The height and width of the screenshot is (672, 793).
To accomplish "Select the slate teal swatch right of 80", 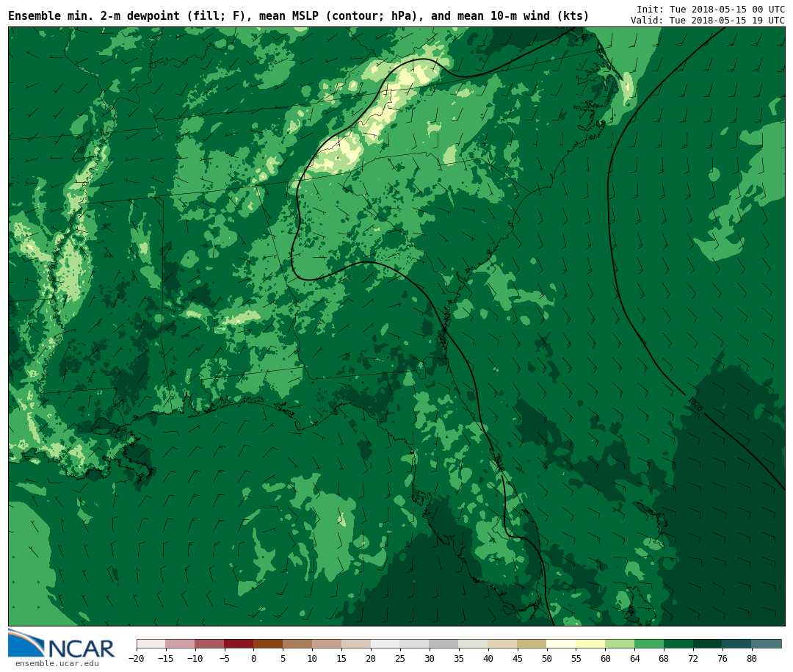I will pyautogui.click(x=767, y=643).
